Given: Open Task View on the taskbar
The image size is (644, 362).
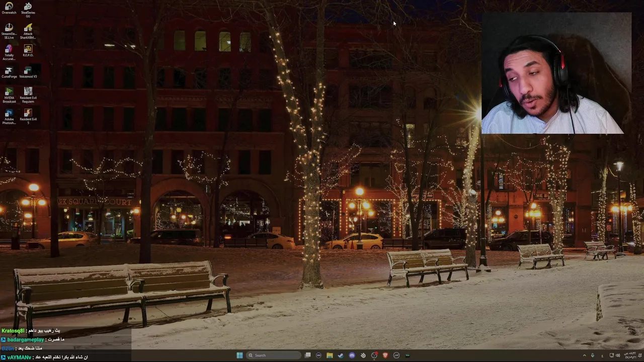Looking at the screenshot, I should click(307, 355).
